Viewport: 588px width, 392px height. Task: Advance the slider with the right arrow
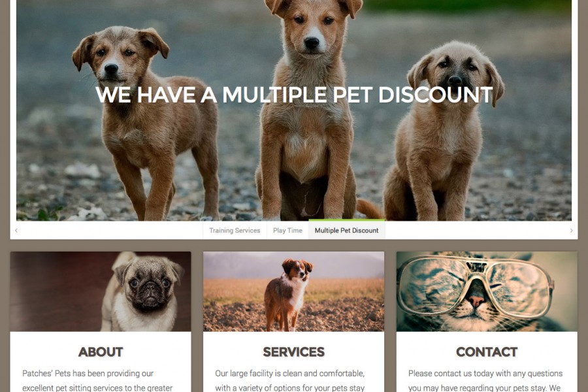pos(572,231)
